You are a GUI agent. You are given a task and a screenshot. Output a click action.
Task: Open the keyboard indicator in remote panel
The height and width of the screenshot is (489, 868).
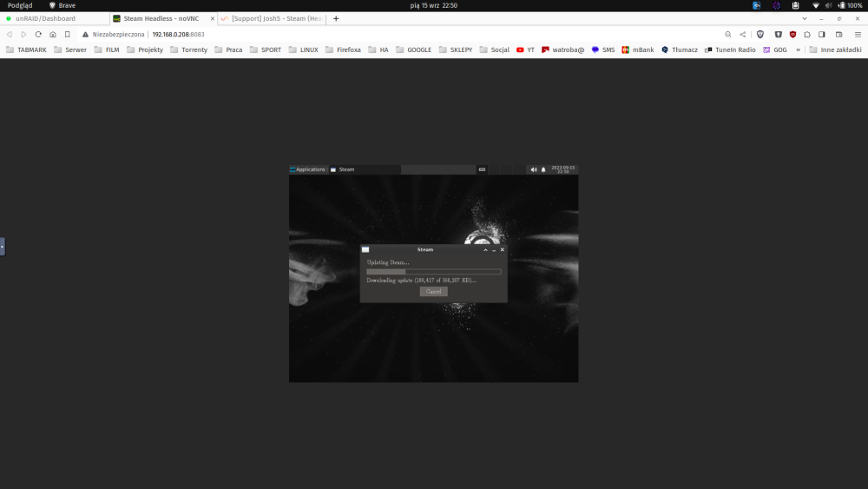pyautogui.click(x=482, y=169)
